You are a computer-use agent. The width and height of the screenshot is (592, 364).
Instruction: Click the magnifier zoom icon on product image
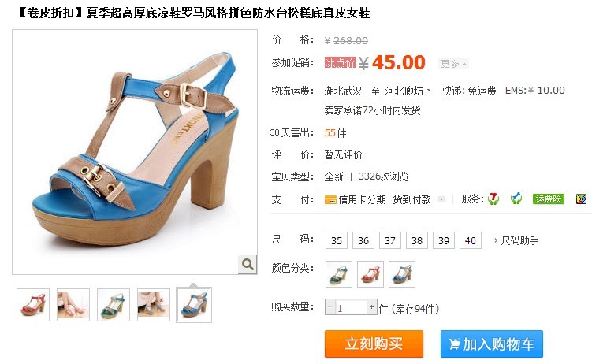248,264
